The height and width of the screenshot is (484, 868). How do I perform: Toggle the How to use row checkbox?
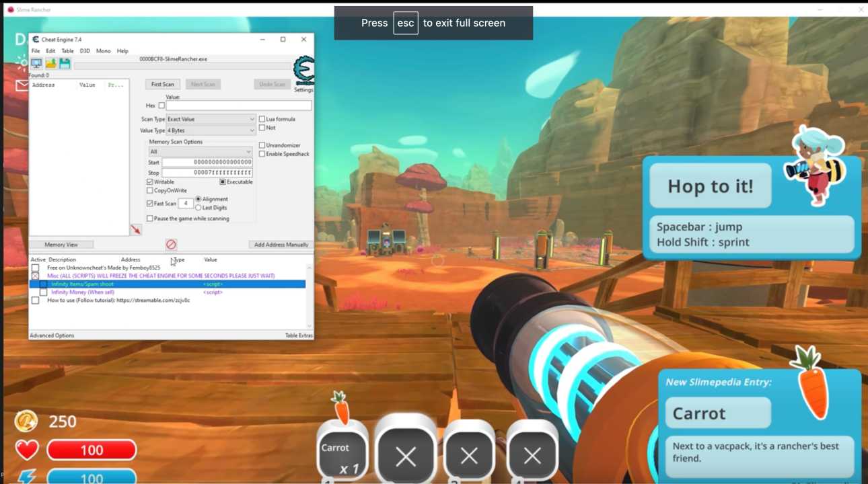click(x=35, y=300)
